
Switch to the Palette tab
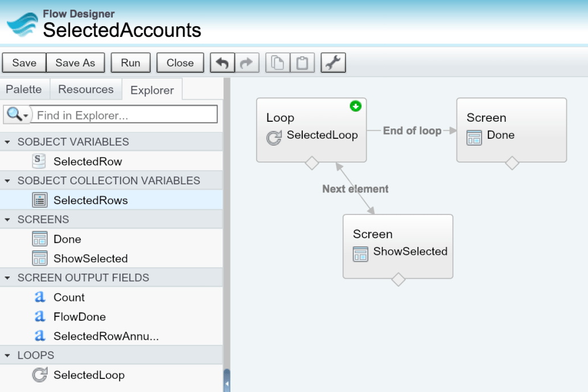(24, 89)
